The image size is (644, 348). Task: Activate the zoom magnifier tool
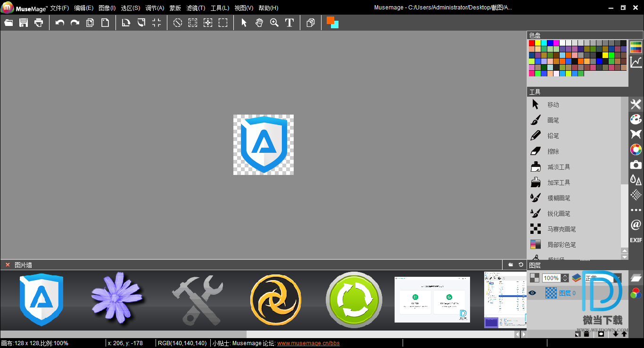coord(274,23)
